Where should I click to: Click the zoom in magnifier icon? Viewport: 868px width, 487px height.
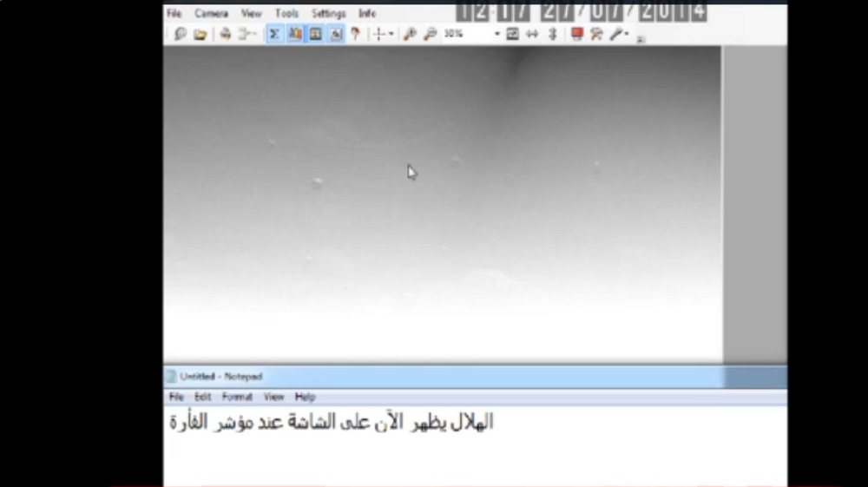click(x=410, y=34)
